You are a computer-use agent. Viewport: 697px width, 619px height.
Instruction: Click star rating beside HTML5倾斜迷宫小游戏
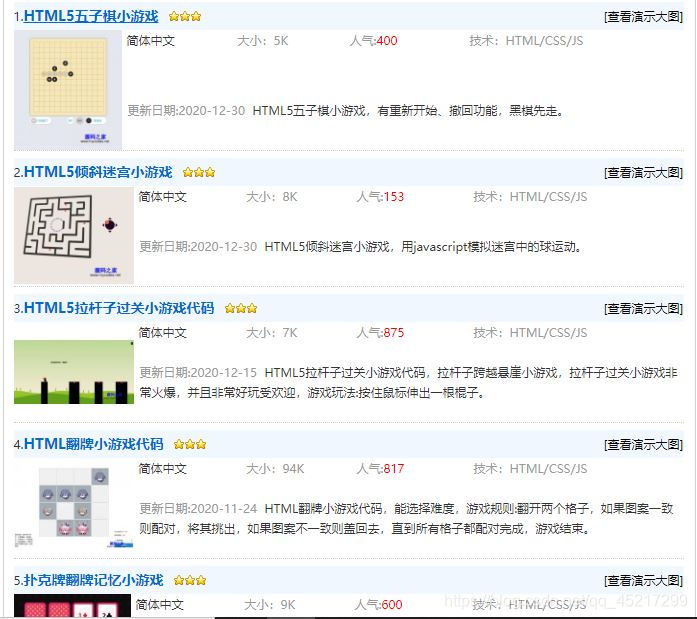click(x=199, y=172)
